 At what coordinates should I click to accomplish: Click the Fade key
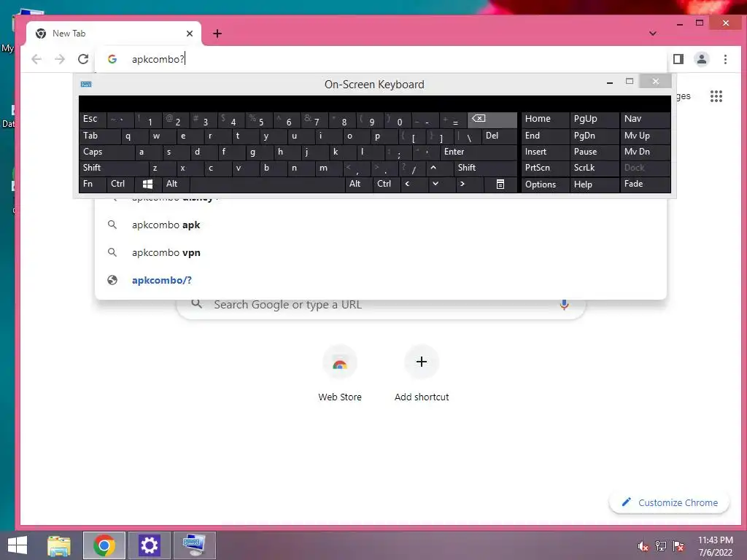645,184
